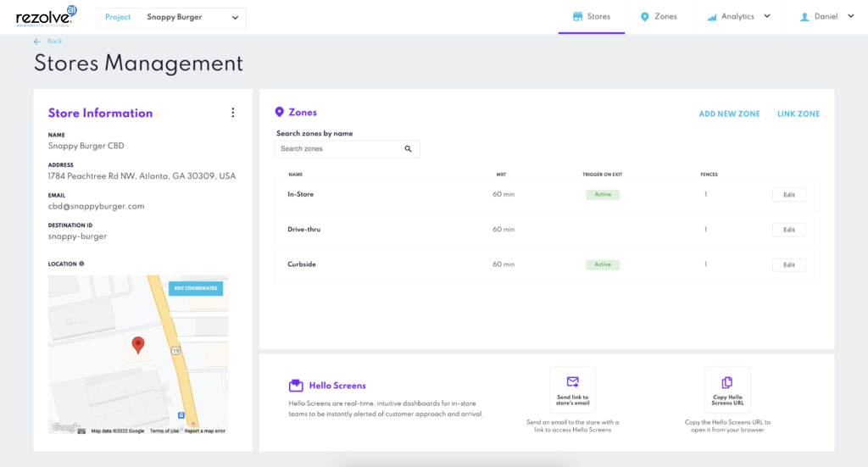
Task: Toggle the In-Store trigger on exit Active badge
Action: (603, 195)
